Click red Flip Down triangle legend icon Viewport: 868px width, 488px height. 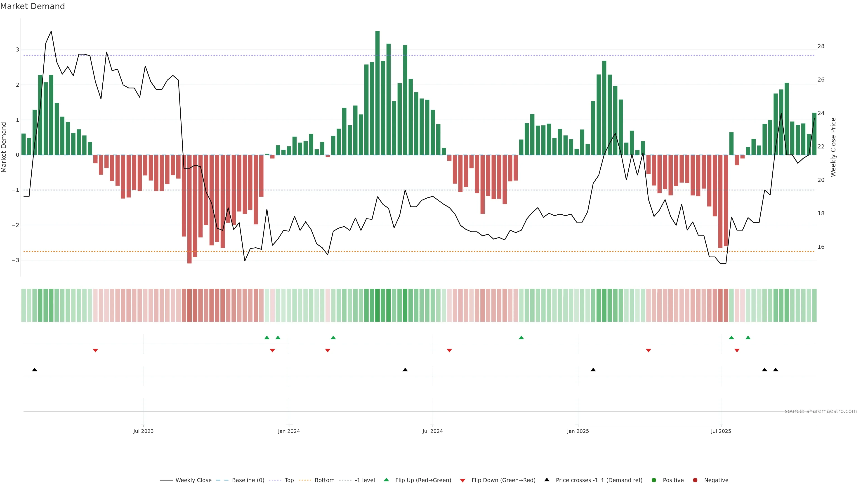pos(463,481)
